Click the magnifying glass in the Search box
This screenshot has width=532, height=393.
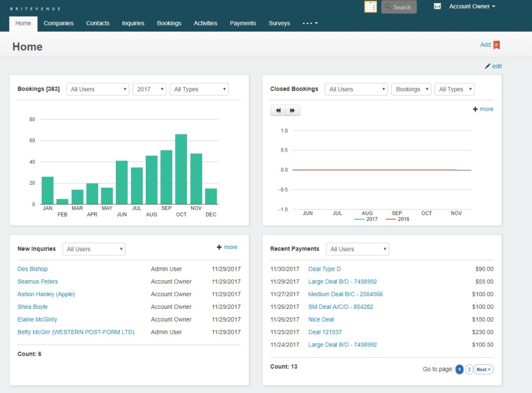[x=387, y=7]
